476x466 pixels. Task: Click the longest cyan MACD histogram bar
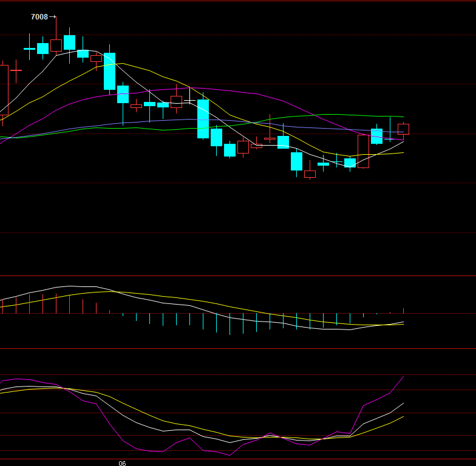(229, 324)
